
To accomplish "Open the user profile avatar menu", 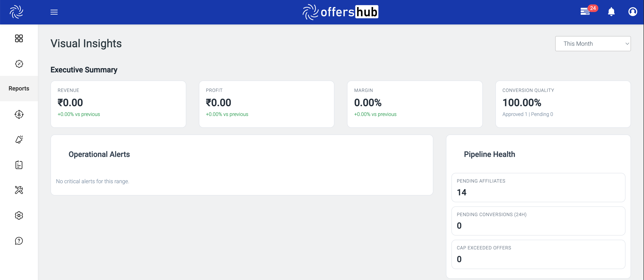I will pyautogui.click(x=632, y=12).
